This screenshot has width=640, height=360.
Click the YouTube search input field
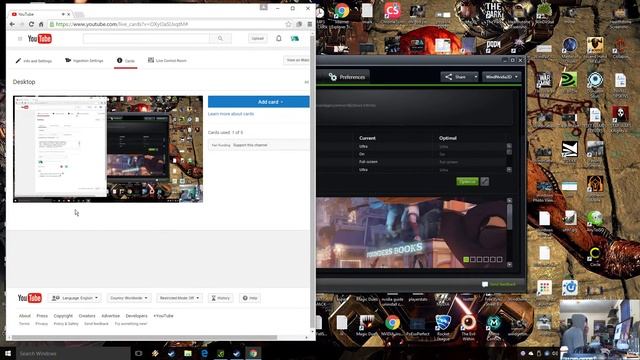[x=146, y=38]
